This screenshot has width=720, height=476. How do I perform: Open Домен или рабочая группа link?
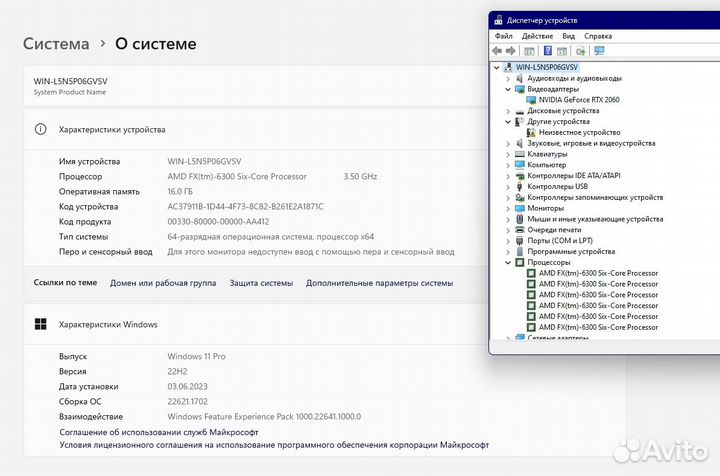163,283
